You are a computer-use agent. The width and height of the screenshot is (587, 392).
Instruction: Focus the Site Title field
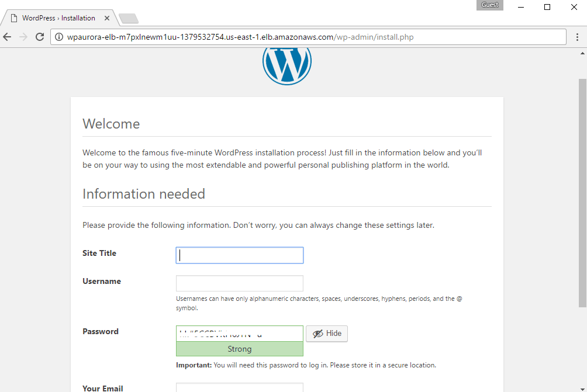pyautogui.click(x=240, y=255)
